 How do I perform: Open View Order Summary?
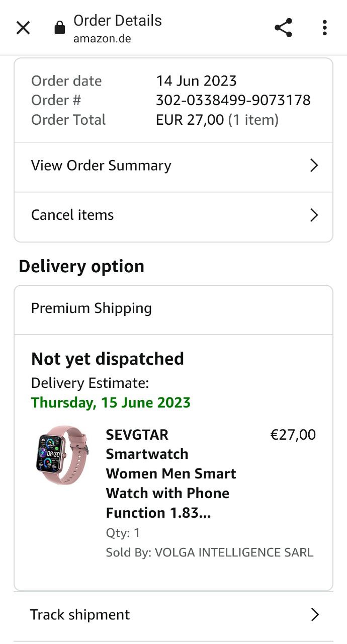(x=173, y=167)
